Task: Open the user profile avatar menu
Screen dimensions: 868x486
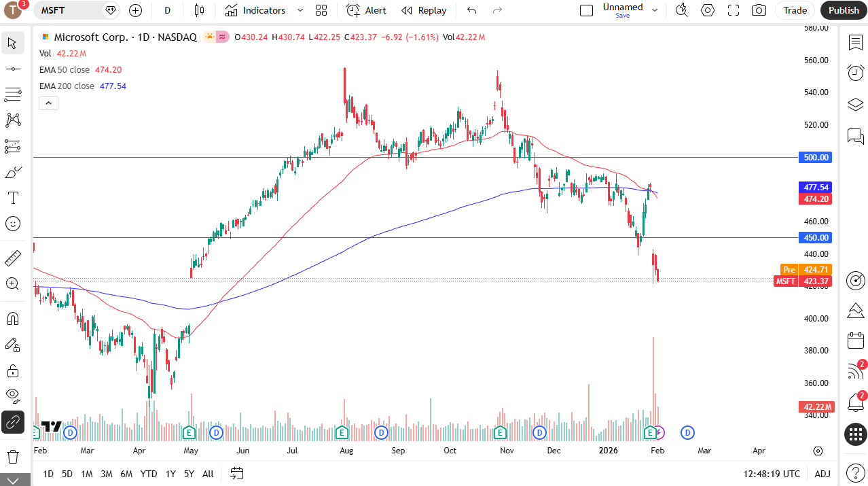Action: [14, 10]
